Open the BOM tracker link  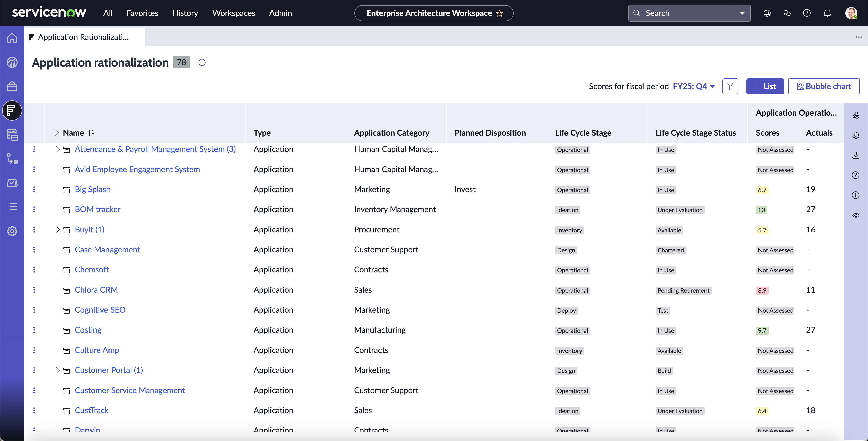97,209
